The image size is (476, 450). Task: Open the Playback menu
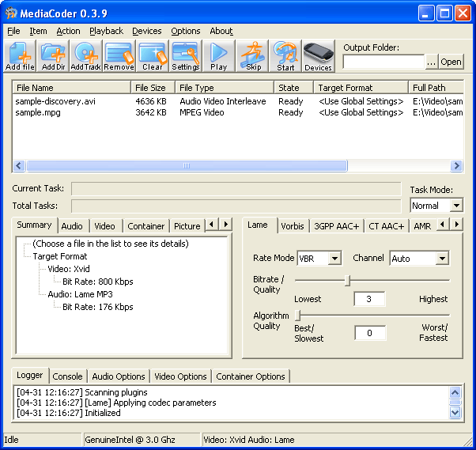pos(106,31)
